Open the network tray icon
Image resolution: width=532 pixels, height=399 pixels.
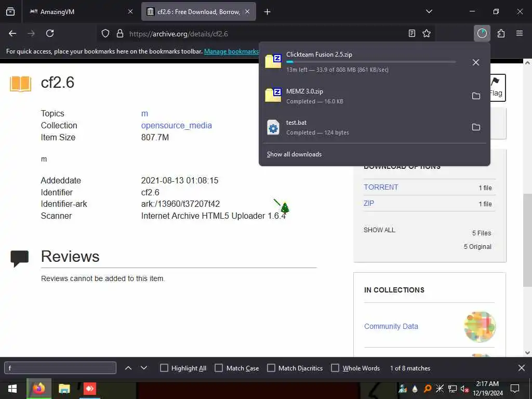[x=452, y=389]
